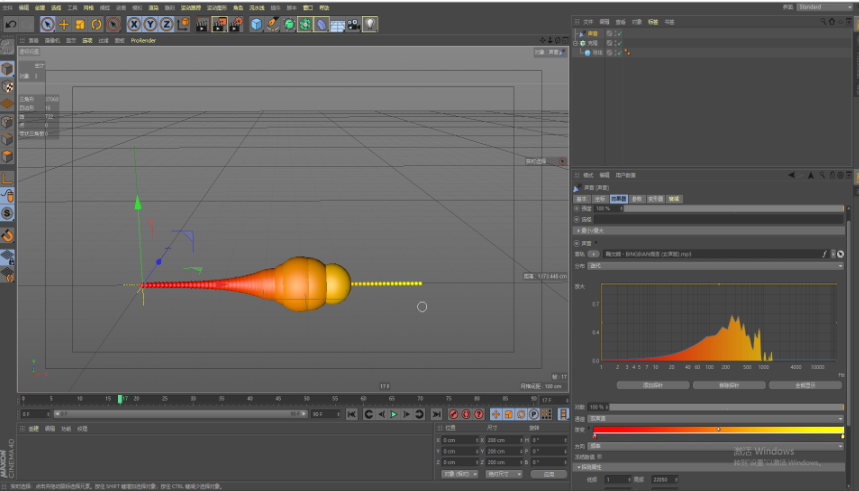Click Render View clapperboard icon
The height and width of the screenshot is (491, 859).
click(202, 24)
